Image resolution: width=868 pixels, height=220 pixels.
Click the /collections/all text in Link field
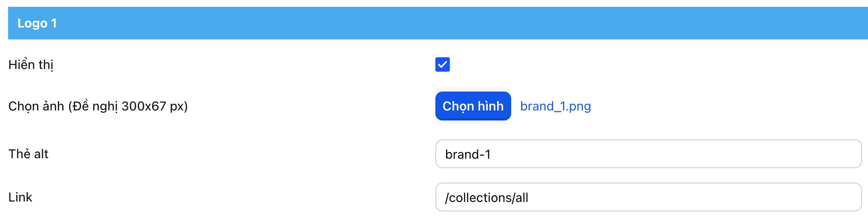(486, 197)
